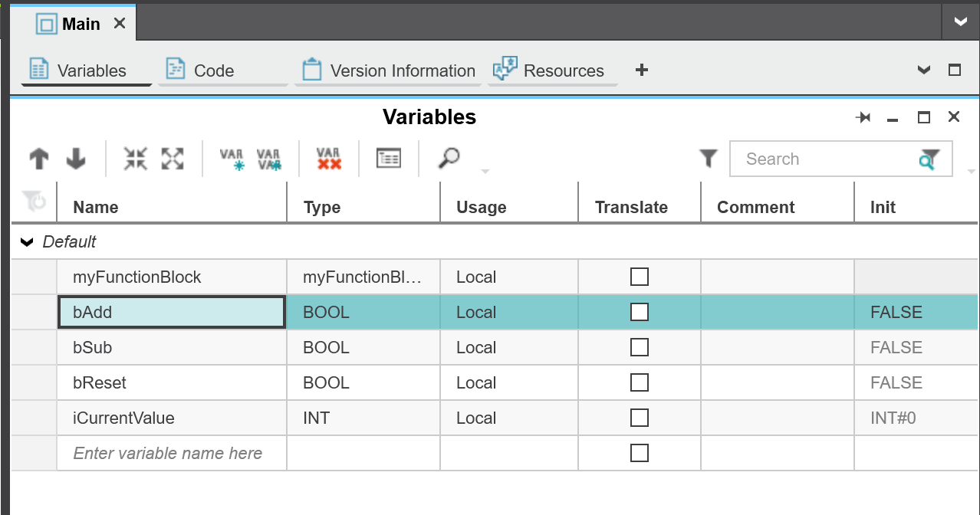The image size is (980, 515).
Task: Sort by the Translate column header
Action: (x=640, y=207)
